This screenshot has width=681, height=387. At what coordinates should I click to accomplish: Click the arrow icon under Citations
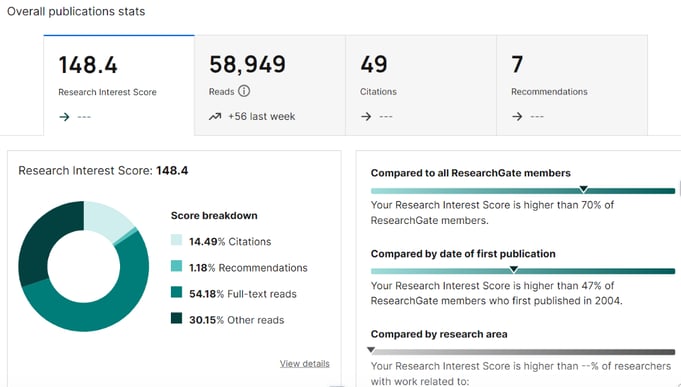click(366, 116)
